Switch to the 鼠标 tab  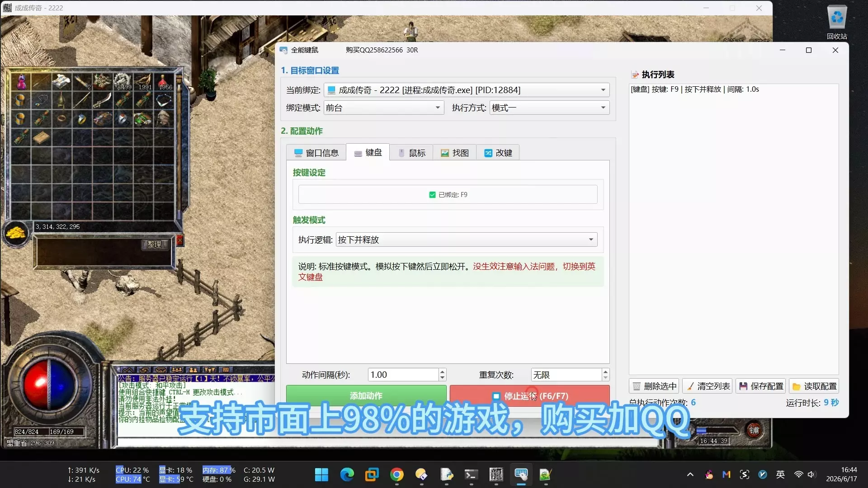411,153
